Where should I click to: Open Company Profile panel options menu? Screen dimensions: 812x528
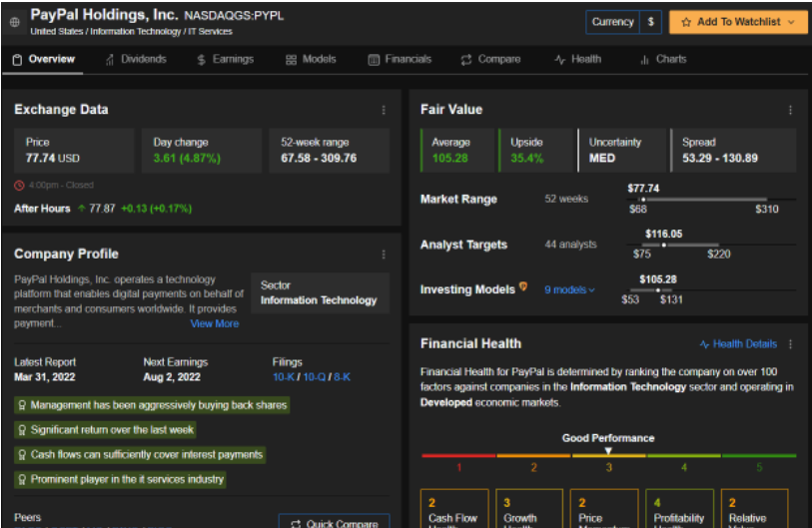[x=384, y=255]
